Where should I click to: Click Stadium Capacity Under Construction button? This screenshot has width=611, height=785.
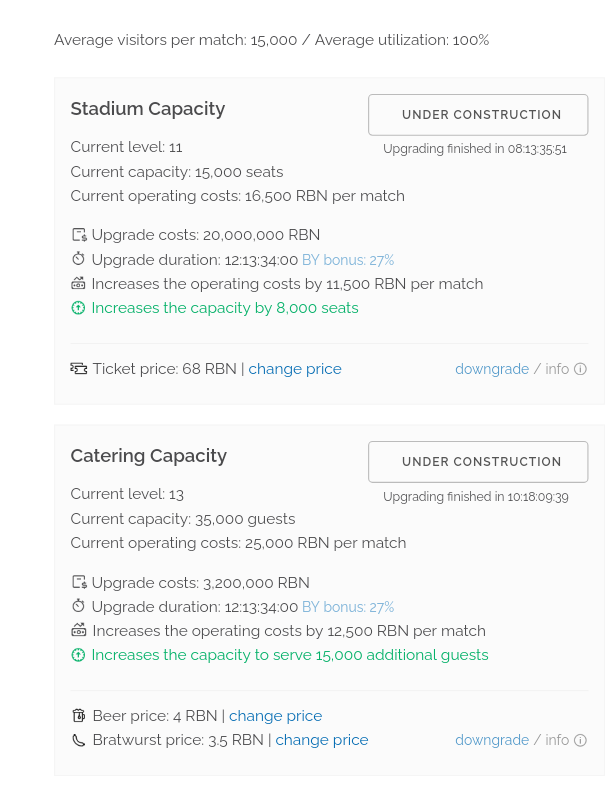(x=478, y=115)
